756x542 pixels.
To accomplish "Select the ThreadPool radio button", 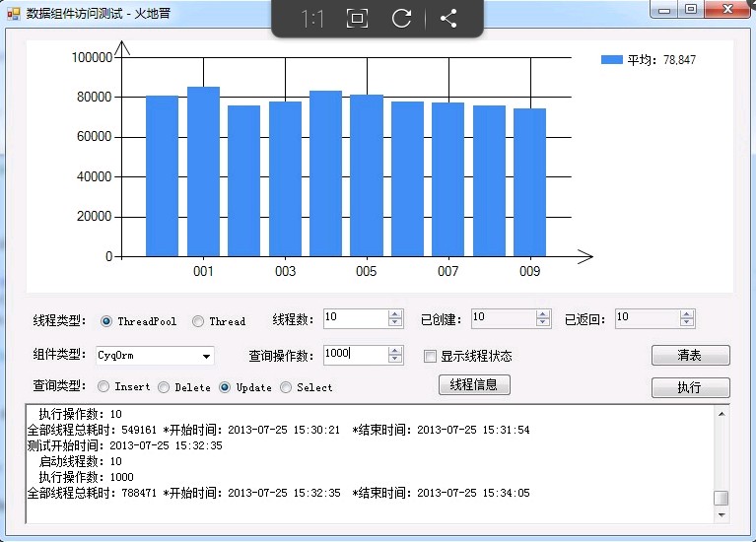I will (106, 320).
